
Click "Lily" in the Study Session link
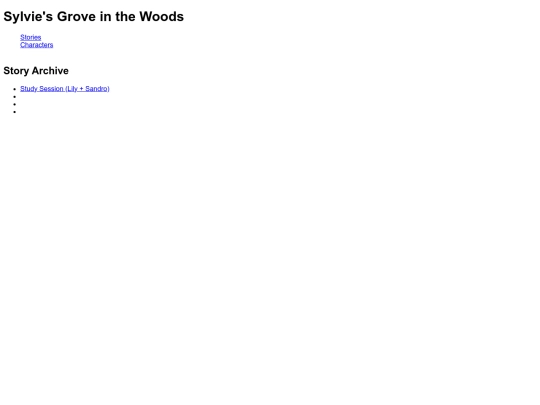pyautogui.click(x=71, y=89)
